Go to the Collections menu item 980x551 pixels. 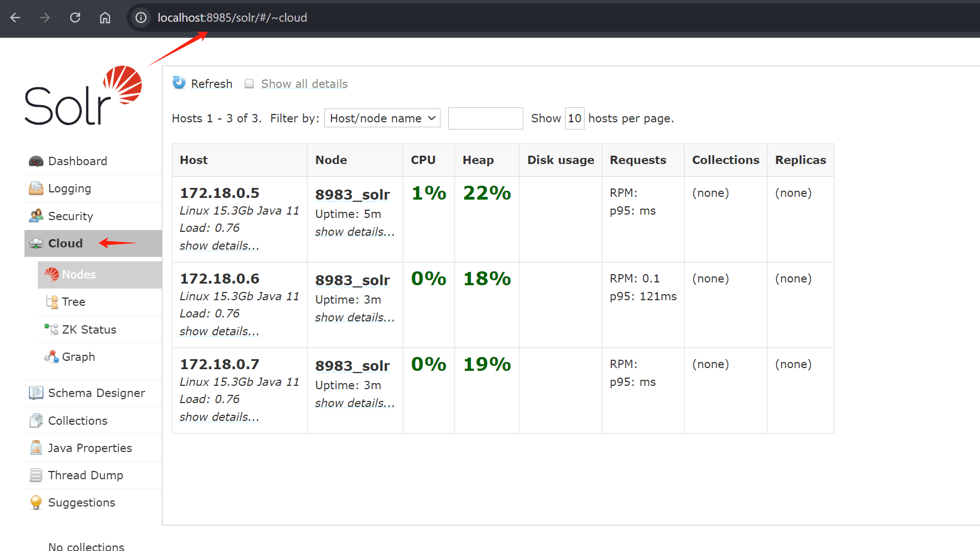pyautogui.click(x=78, y=421)
